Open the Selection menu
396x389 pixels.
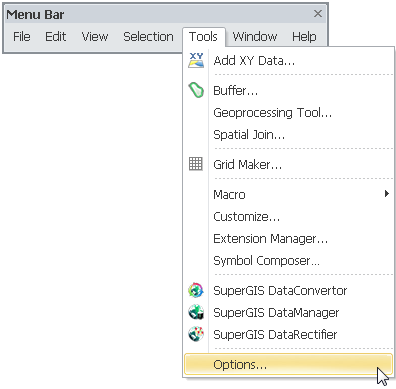[x=148, y=36]
